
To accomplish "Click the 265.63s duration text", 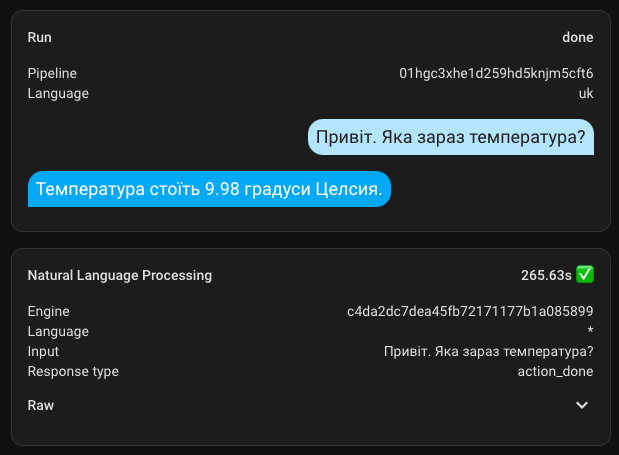I will pos(546,274).
